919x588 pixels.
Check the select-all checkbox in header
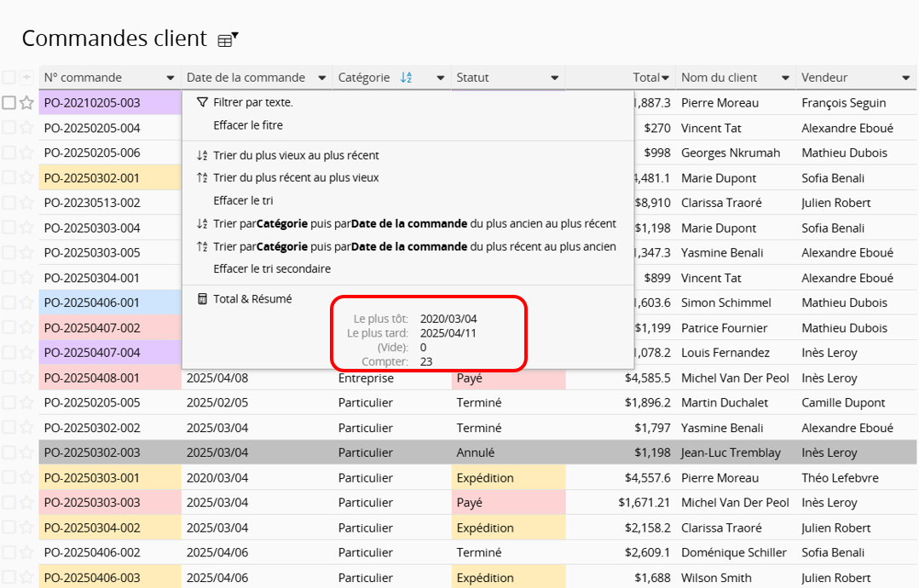9,78
